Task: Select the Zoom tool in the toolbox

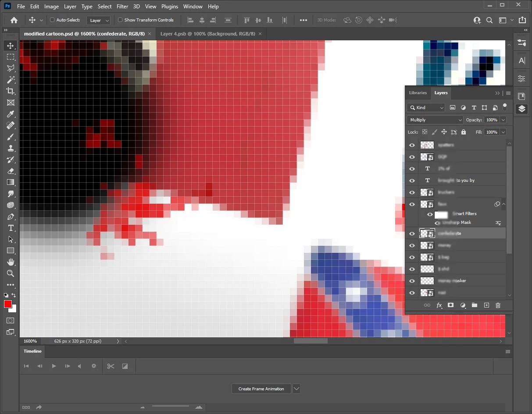Action: coord(11,273)
